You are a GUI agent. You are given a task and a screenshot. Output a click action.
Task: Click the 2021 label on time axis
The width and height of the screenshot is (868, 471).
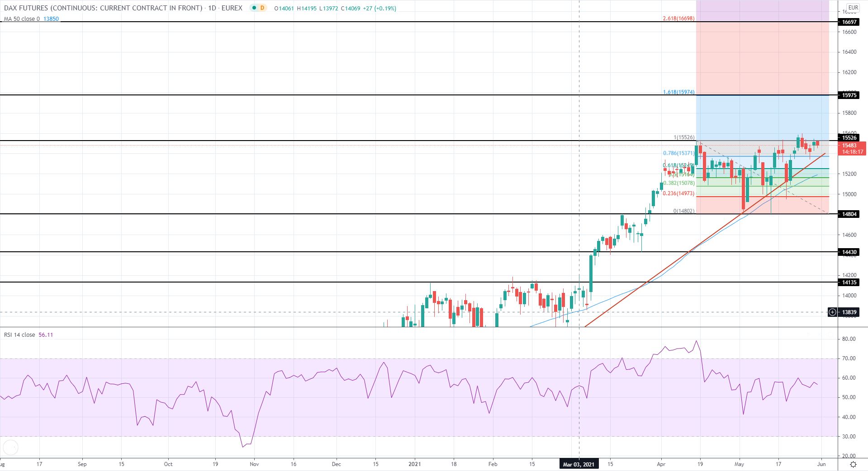[x=415, y=464]
